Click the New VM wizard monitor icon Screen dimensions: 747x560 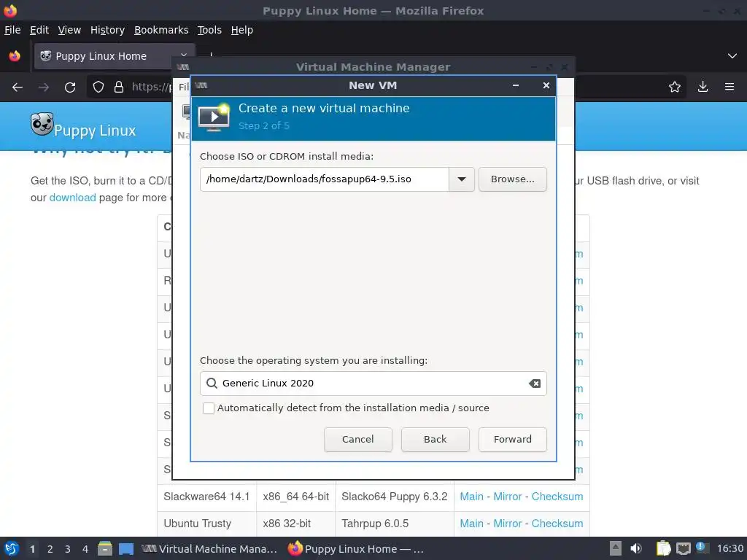(x=214, y=117)
